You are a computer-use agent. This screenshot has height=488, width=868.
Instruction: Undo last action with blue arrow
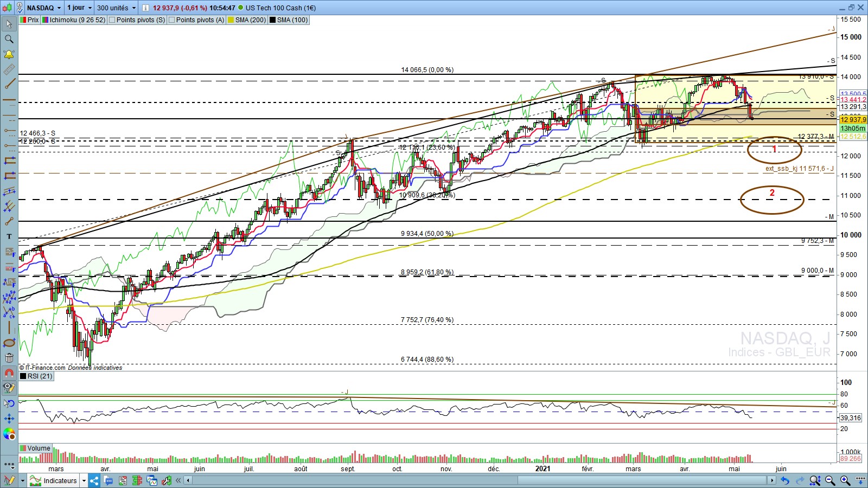pos(784,480)
